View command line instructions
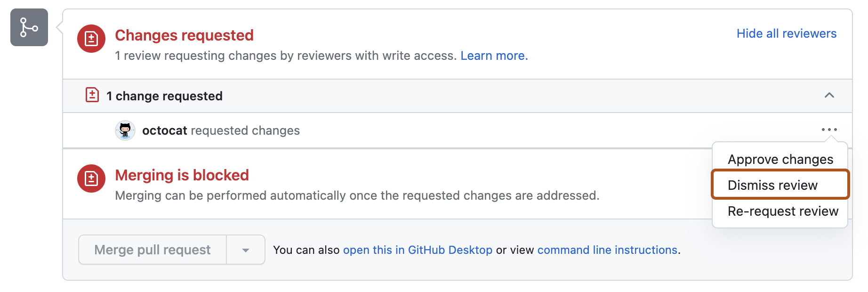This screenshot has width=868, height=292. [607, 250]
